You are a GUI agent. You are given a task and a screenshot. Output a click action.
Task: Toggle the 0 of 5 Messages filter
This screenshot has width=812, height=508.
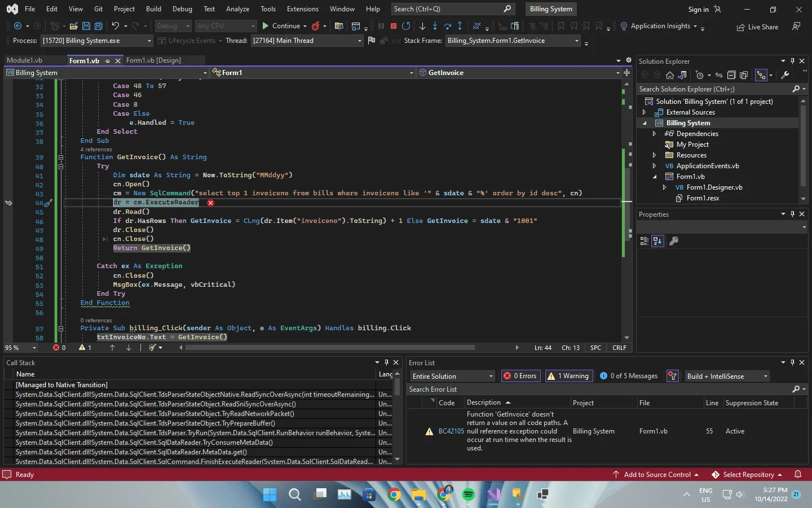click(x=629, y=376)
